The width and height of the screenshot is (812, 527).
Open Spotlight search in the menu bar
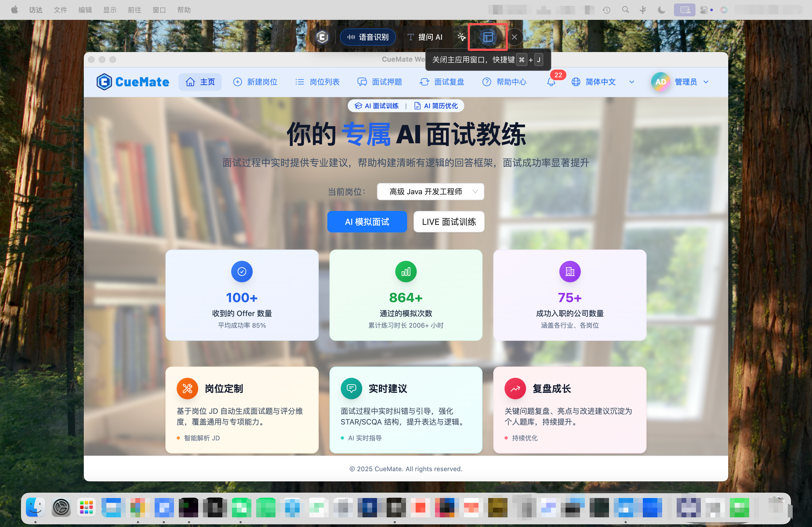coord(626,10)
